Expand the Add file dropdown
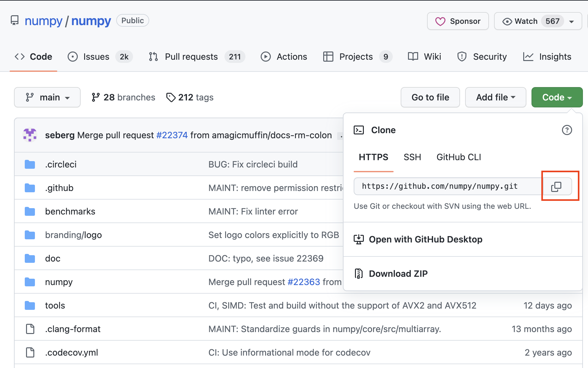Image resolution: width=588 pixels, height=368 pixels. 496,97
